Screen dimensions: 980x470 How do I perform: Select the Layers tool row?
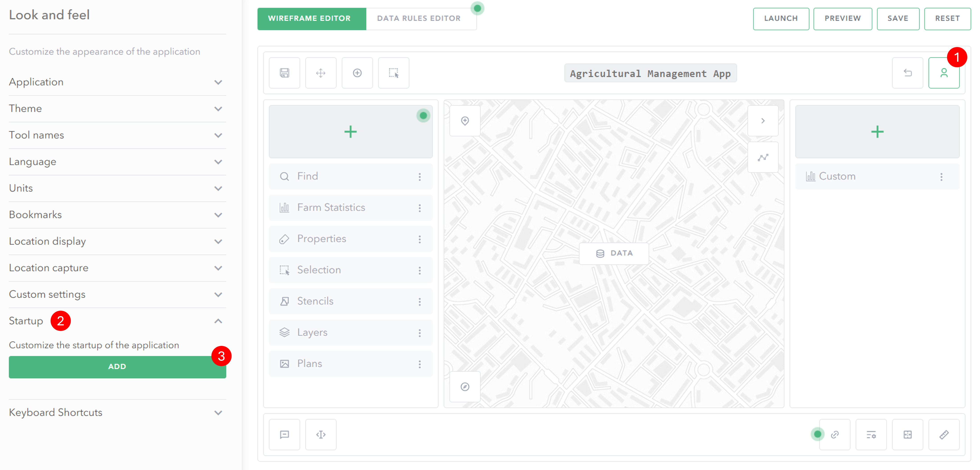coord(350,333)
